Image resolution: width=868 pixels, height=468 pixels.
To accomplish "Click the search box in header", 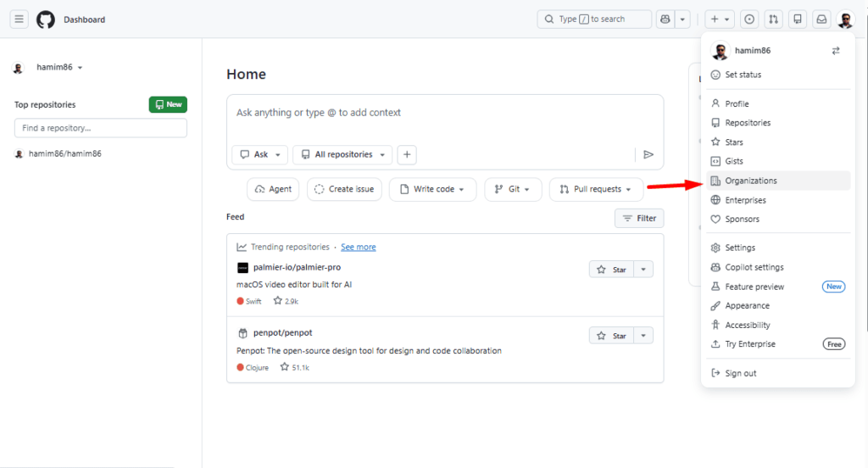I will (x=594, y=19).
